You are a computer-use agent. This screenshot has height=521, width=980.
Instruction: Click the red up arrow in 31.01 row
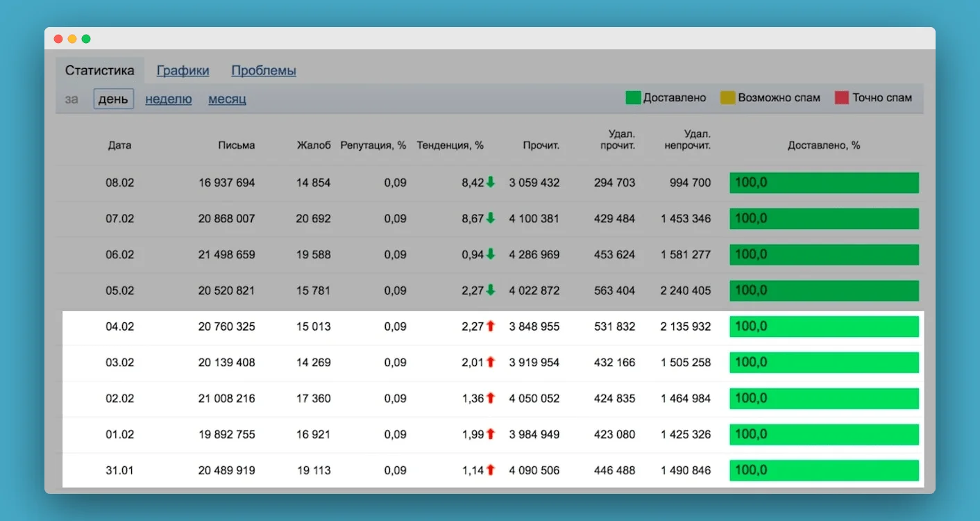(x=491, y=470)
